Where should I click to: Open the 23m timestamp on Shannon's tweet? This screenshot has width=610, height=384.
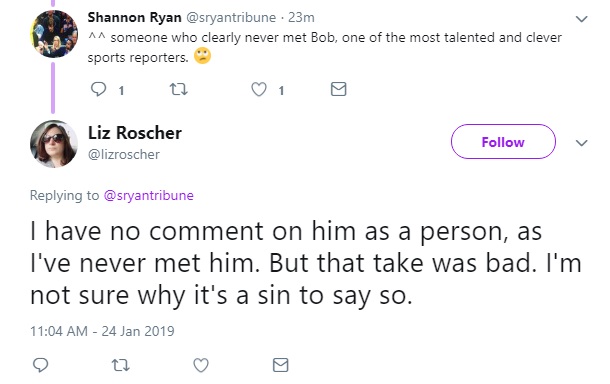[301, 18]
